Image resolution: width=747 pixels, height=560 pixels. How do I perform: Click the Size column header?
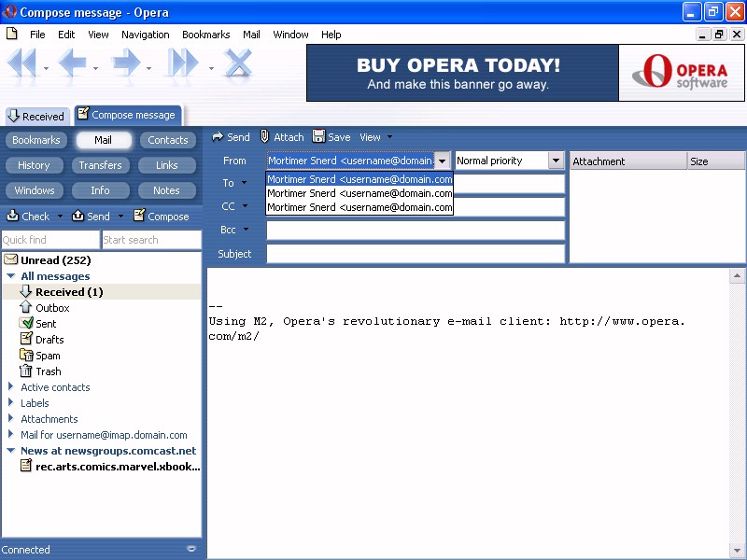pos(716,161)
